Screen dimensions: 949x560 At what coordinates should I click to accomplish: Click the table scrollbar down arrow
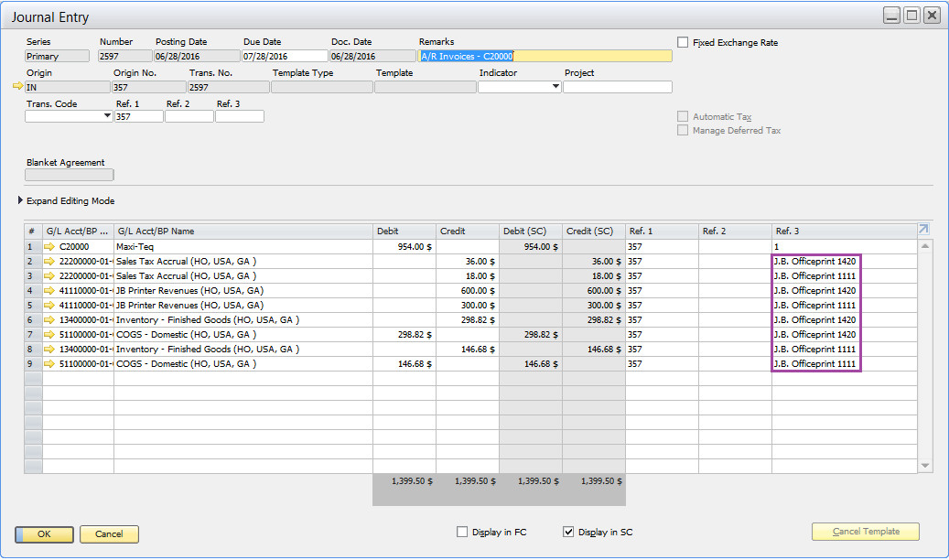click(925, 466)
